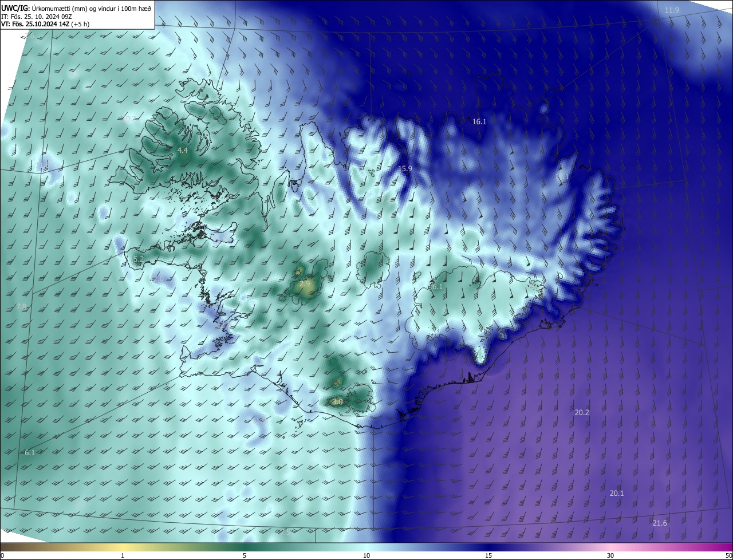Click the 16.1 value label
The width and height of the screenshot is (733, 560).
(479, 122)
